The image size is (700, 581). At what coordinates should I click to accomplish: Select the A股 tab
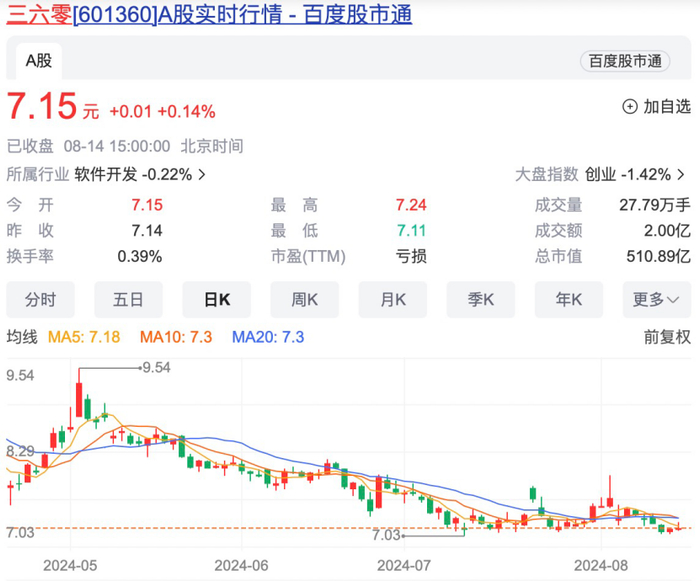tap(39, 61)
